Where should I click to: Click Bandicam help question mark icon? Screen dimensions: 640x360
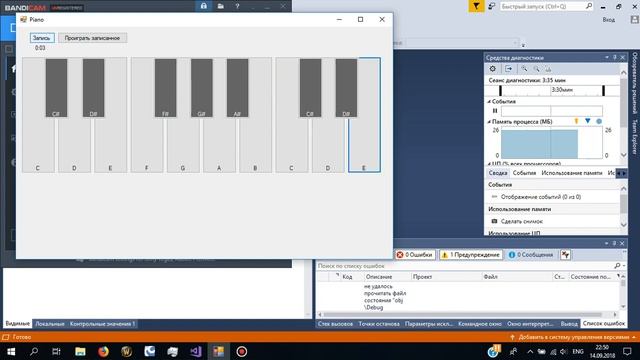click(237, 6)
